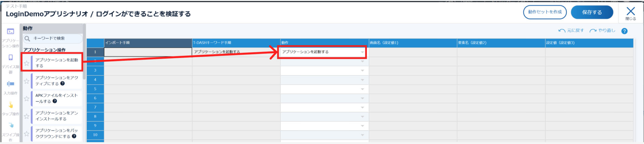Select the スワイプ操作 category icon
Screen dimensions: 644x144
tap(11, 125)
